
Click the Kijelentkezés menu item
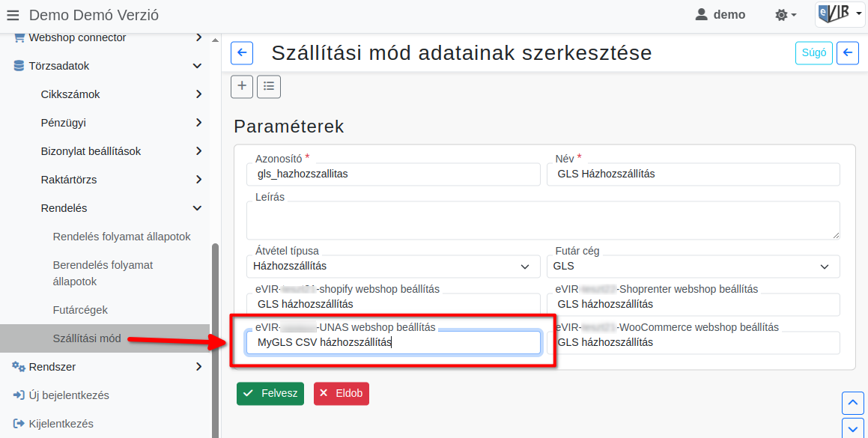point(61,424)
